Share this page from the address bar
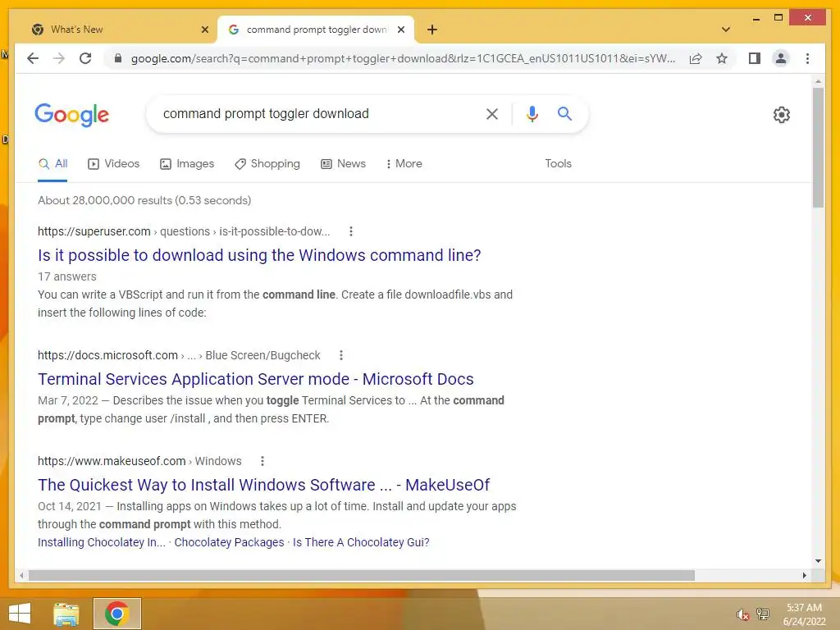The image size is (840, 630). [696, 58]
